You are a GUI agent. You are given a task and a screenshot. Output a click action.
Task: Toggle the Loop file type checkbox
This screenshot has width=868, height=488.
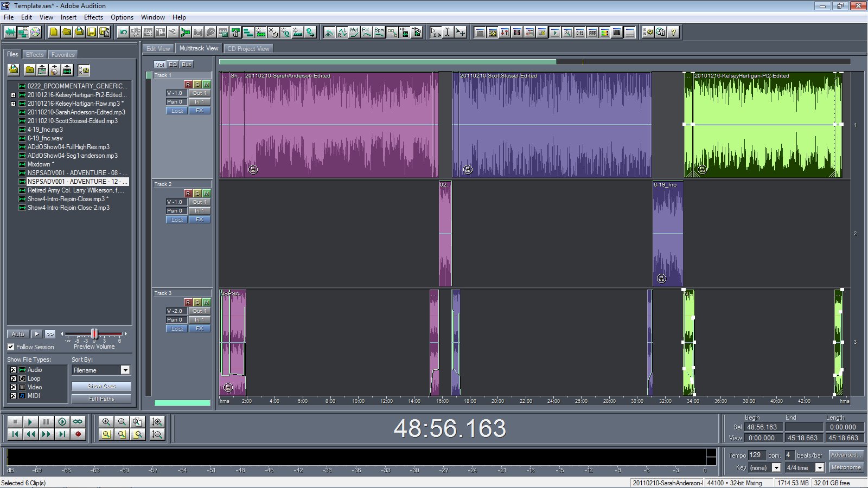click(x=14, y=378)
